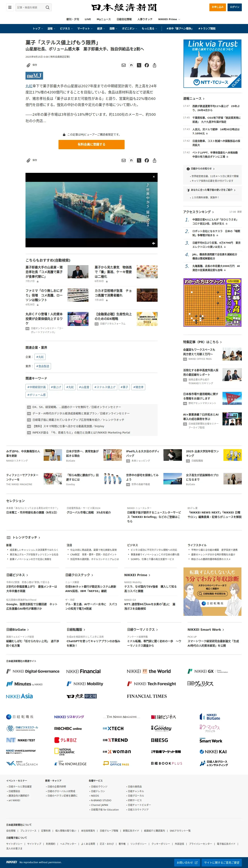Image resolution: width=248 pixels, height=868 pixels.
Task: Expand the もっと見る navigation dropdown
Action: point(149,29)
